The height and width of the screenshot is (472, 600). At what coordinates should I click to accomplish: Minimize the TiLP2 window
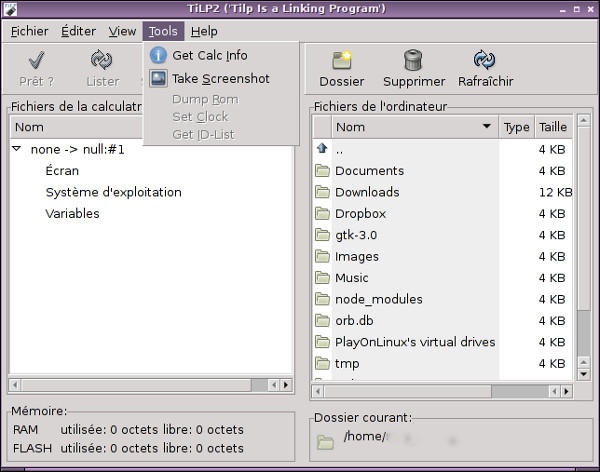click(x=562, y=10)
